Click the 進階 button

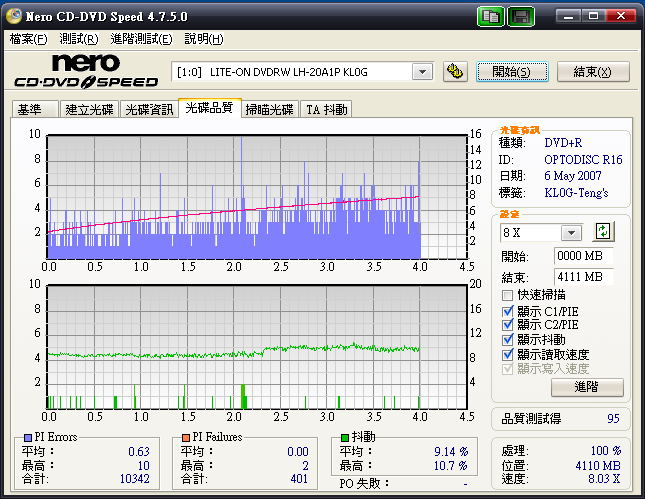(x=587, y=387)
